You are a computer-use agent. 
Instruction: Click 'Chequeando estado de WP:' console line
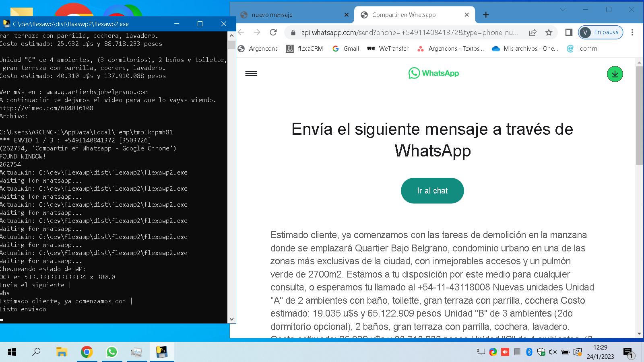coord(43,269)
